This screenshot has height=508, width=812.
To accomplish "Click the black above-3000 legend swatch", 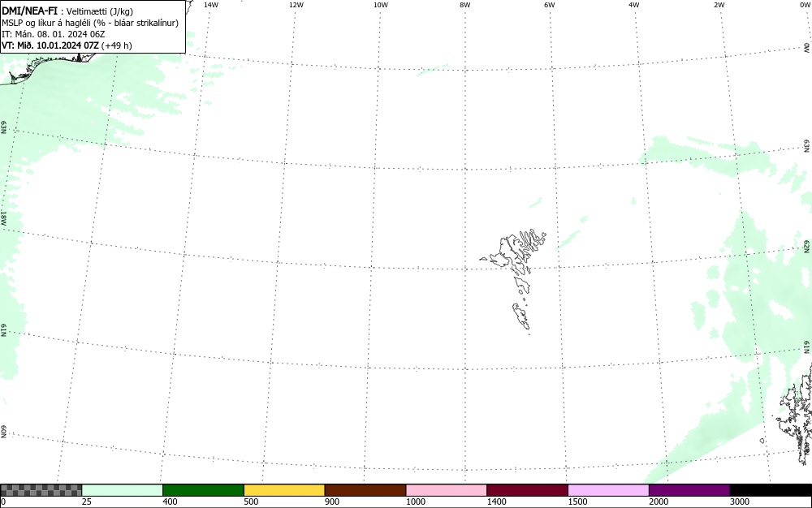I will coord(771,490).
